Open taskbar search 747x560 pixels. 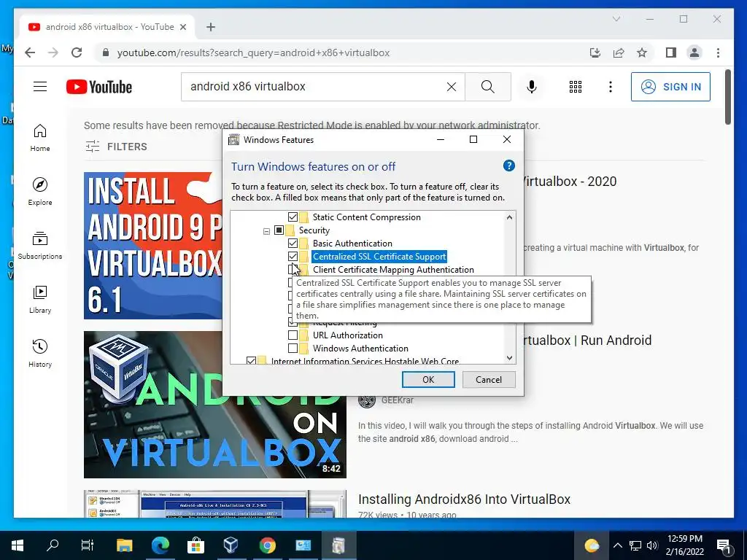(53, 545)
